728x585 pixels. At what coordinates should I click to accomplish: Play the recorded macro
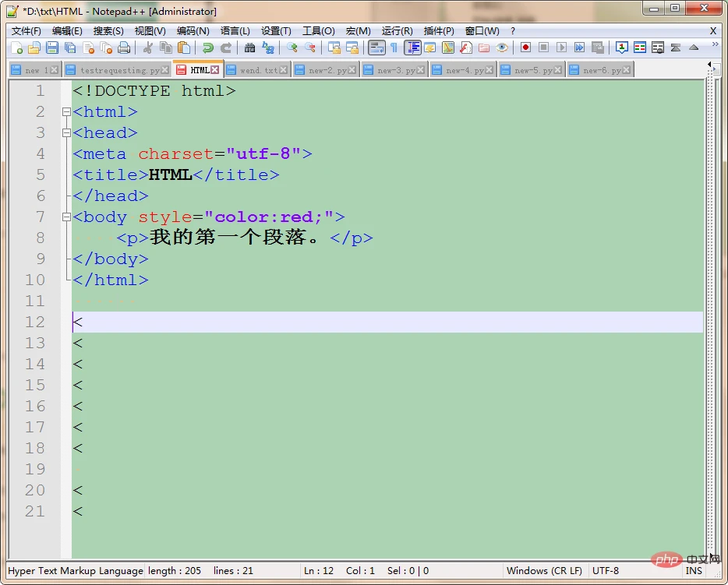tap(564, 48)
